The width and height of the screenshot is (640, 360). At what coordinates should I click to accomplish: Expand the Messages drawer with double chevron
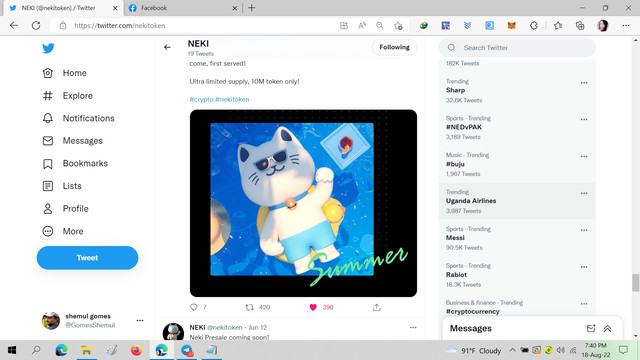pyautogui.click(x=607, y=328)
